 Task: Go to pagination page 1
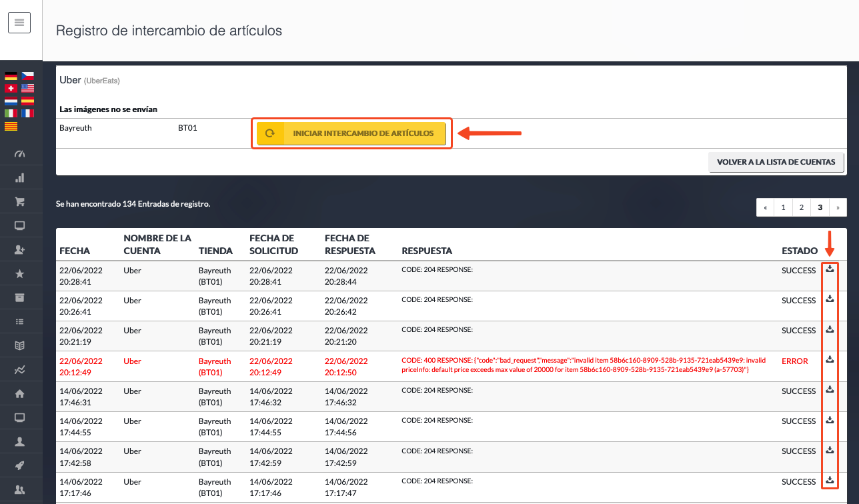click(784, 207)
